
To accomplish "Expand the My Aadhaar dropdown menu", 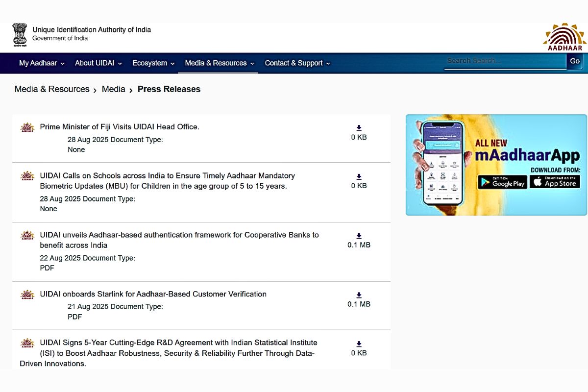I will click(x=42, y=63).
